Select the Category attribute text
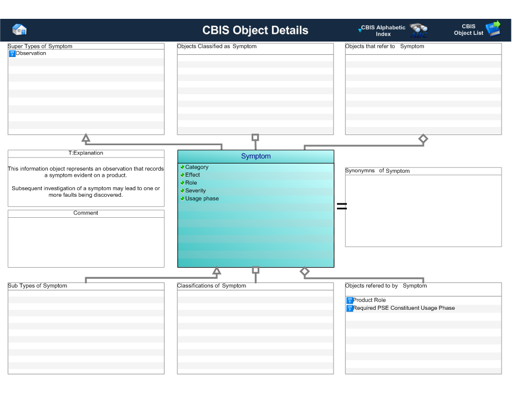Viewport: 532px width, 399px height. point(197,167)
